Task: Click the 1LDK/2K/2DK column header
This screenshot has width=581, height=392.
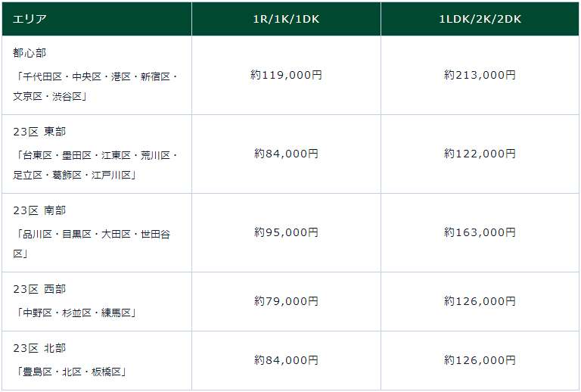Action: pyautogui.click(x=480, y=19)
